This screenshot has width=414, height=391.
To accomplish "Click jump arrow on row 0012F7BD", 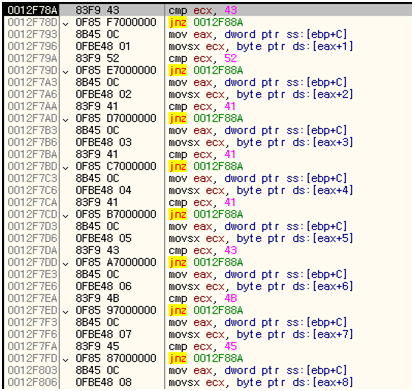I will (66, 167).
